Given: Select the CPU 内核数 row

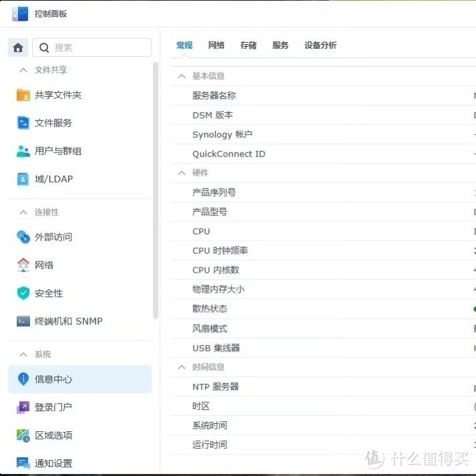Looking at the screenshot, I should tap(324, 270).
